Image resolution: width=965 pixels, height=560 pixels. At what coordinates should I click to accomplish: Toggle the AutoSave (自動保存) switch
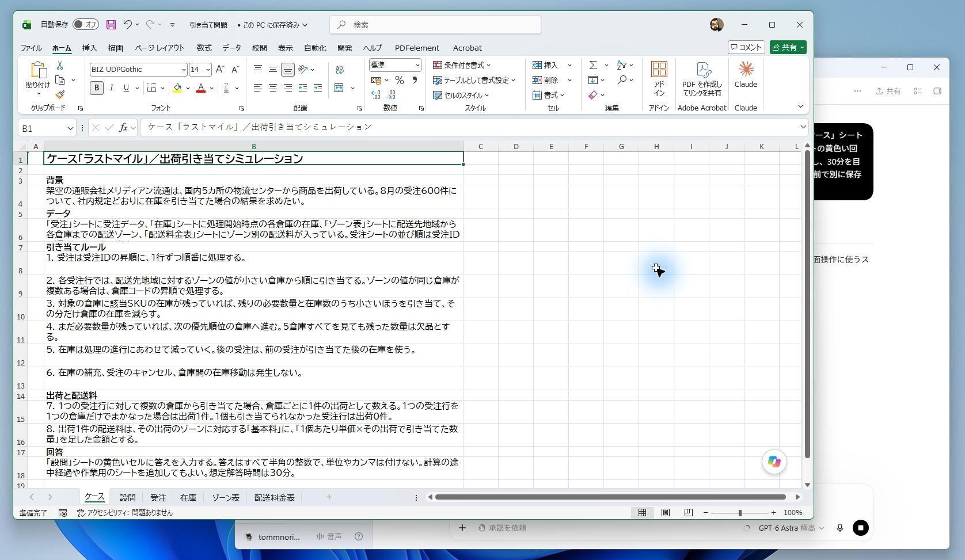click(86, 25)
